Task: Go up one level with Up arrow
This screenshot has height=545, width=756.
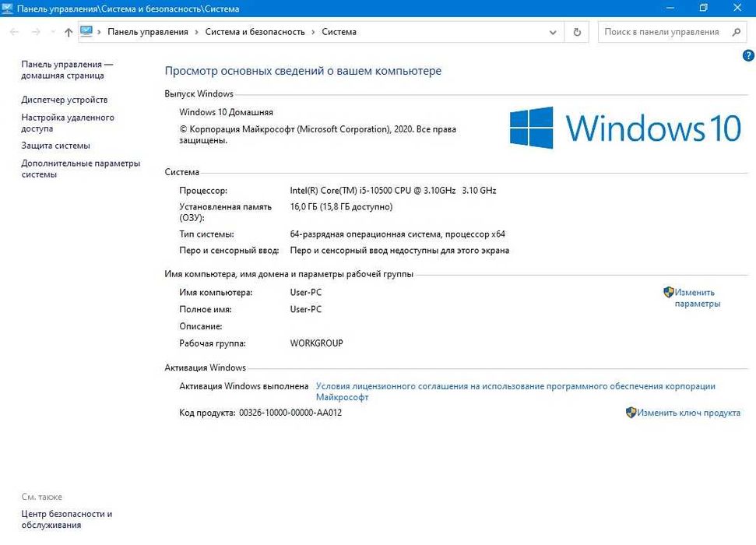Action: (69, 32)
